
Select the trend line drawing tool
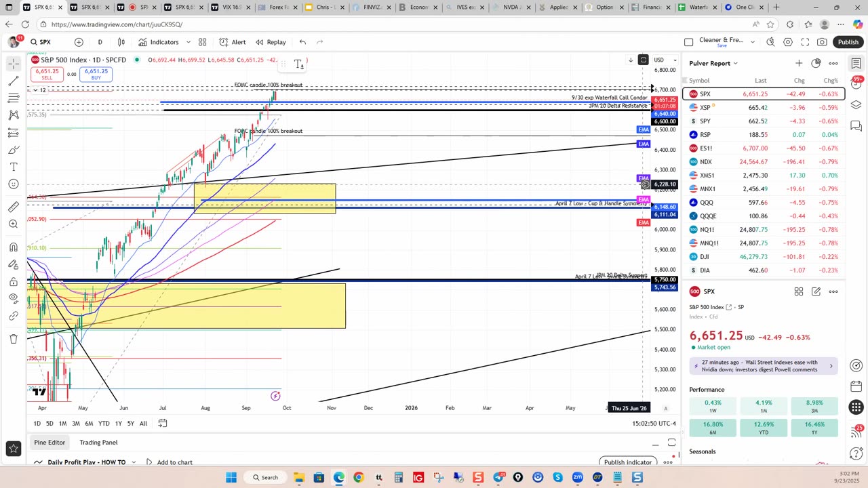(x=14, y=81)
